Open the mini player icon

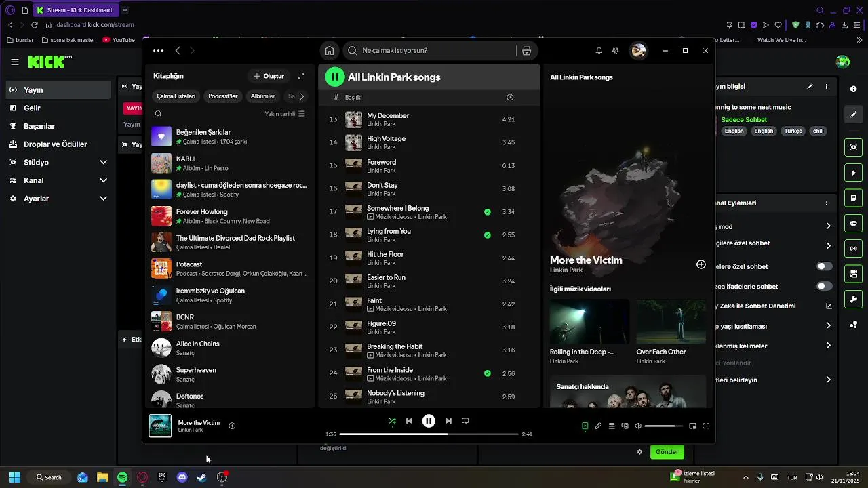click(x=692, y=426)
